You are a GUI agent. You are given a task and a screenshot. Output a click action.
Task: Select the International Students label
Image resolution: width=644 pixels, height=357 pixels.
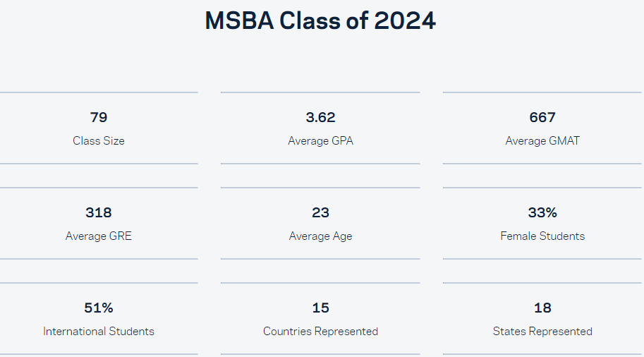[x=99, y=331]
